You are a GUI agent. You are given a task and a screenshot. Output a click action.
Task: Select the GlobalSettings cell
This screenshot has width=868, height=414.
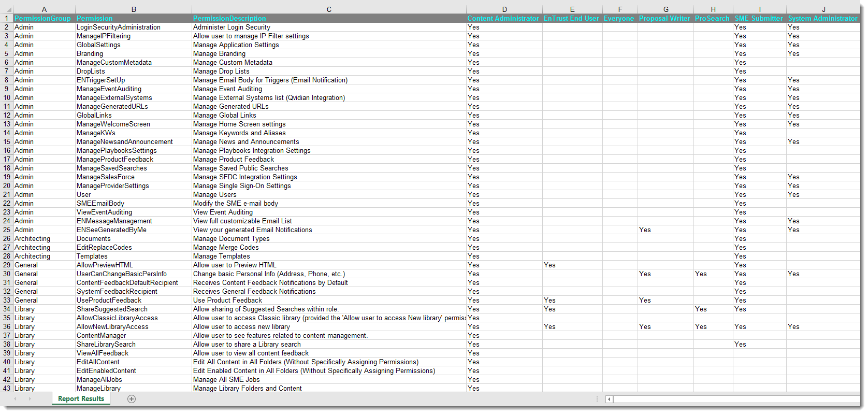pyautogui.click(x=134, y=45)
